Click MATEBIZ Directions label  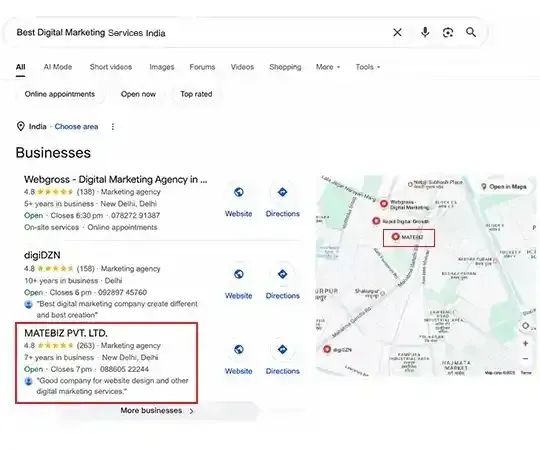pos(282,371)
